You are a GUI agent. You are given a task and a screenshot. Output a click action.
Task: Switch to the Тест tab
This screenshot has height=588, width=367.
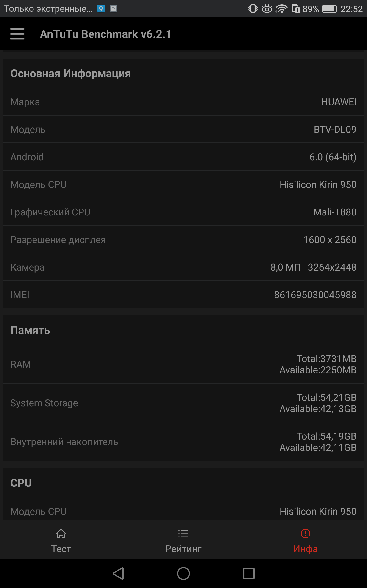pos(61,539)
